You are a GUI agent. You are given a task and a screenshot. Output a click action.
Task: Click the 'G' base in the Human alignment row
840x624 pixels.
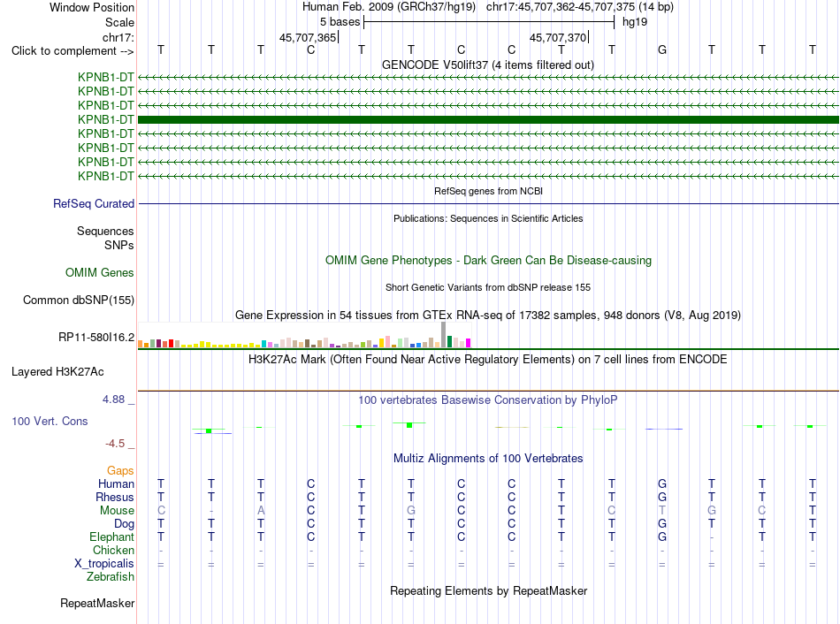(662, 484)
